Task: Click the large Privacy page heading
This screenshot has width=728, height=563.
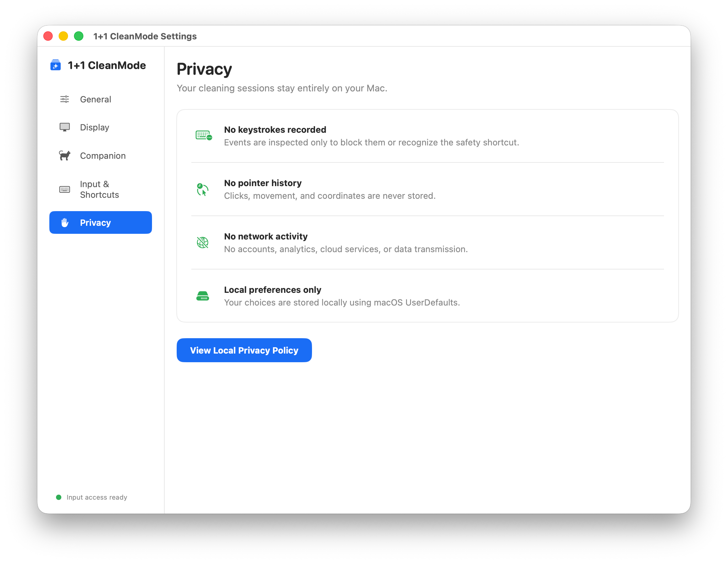Action: (204, 69)
